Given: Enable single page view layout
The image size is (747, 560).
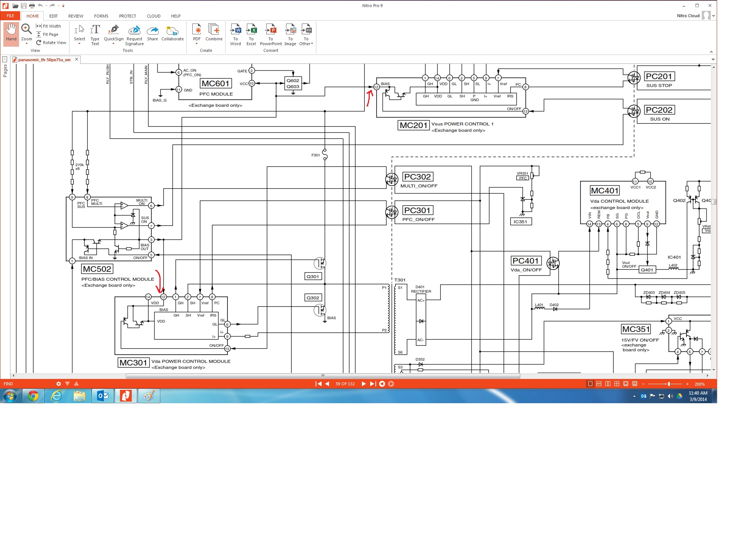Looking at the screenshot, I should point(590,384).
